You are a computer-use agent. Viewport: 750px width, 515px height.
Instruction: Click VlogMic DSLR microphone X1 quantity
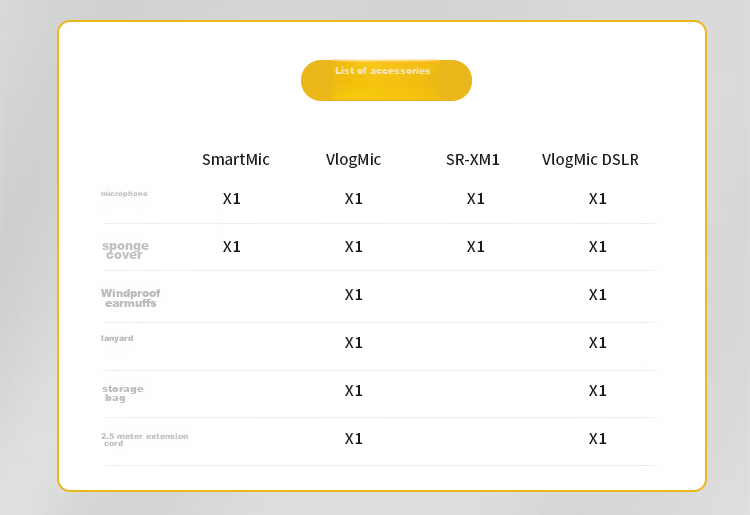click(x=597, y=198)
